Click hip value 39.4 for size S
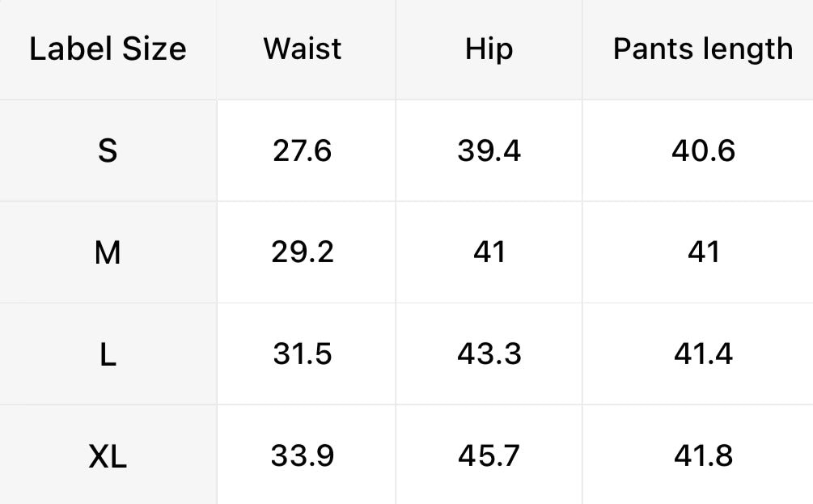This screenshot has height=504, width=813. pyautogui.click(x=489, y=151)
